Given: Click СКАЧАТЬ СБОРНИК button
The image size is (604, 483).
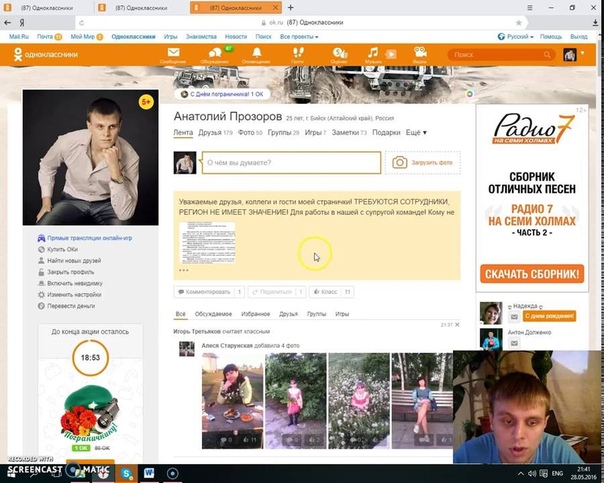Looking at the screenshot, I should 532,274.
